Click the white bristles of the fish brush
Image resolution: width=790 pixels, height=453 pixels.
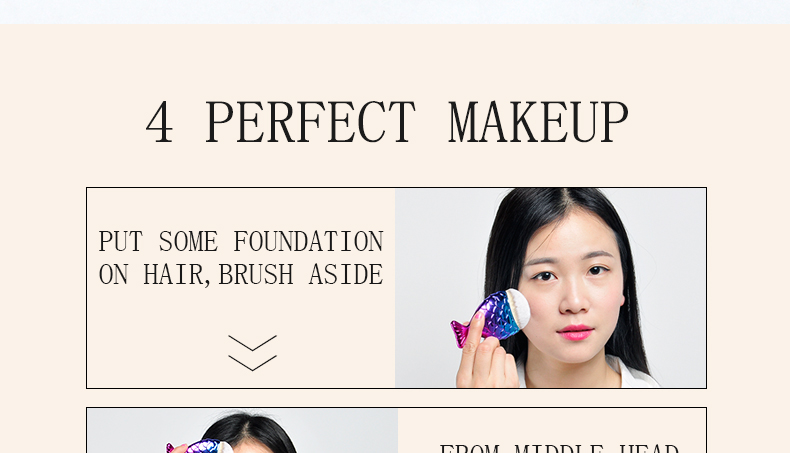pyautogui.click(x=518, y=307)
